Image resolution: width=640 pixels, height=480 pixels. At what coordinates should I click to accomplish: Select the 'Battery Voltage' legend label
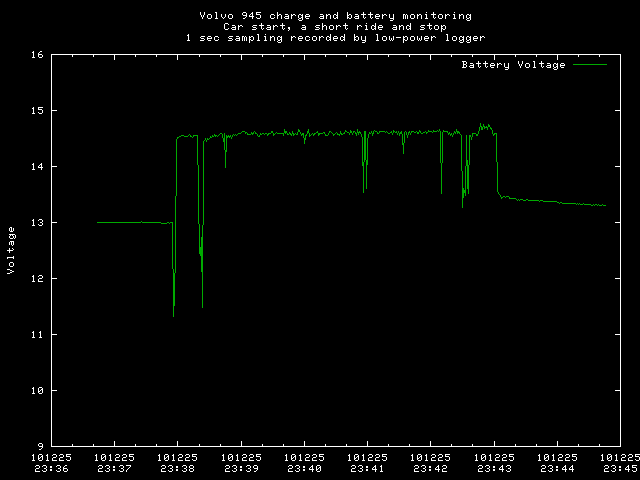pyautogui.click(x=513, y=65)
